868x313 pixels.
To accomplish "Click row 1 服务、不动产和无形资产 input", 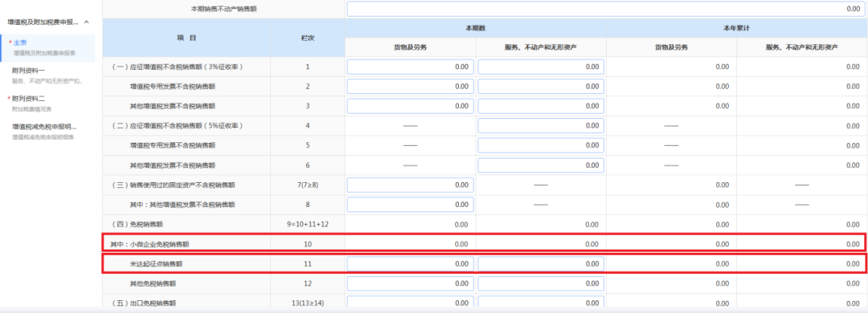I will click(541, 67).
